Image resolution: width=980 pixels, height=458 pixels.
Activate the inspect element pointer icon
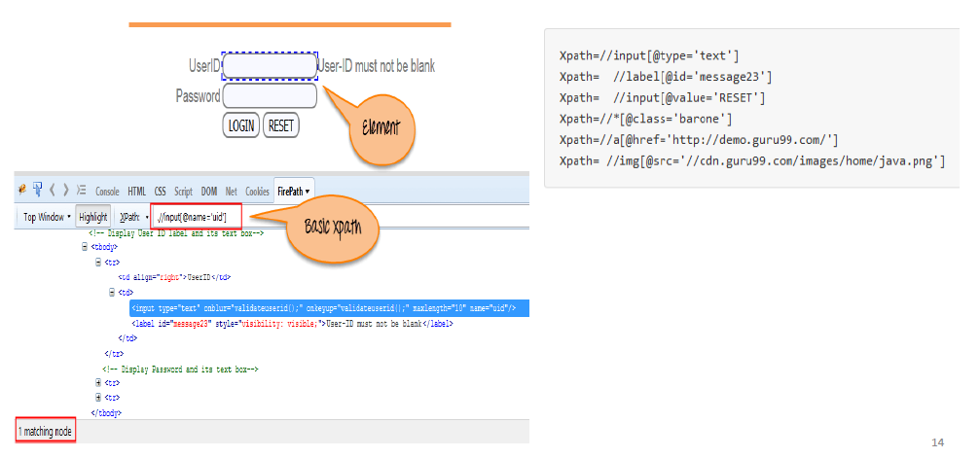[x=37, y=191]
